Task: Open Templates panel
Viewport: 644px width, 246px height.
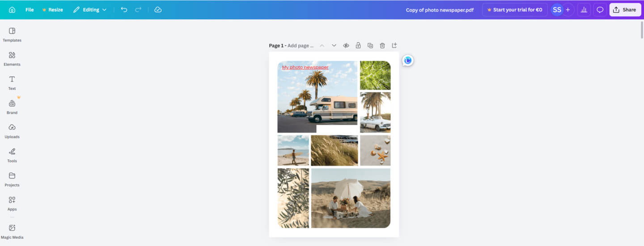Action: [x=12, y=34]
